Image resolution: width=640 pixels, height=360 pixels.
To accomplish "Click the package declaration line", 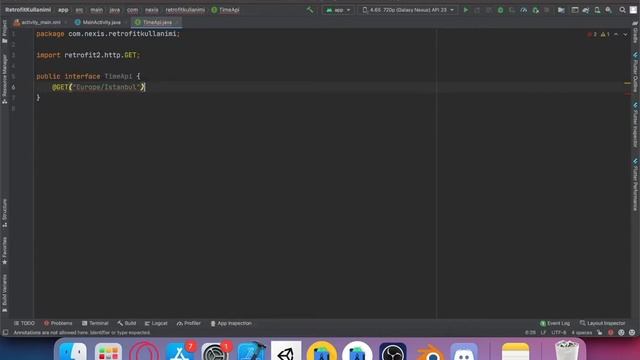I will click(x=108, y=34).
